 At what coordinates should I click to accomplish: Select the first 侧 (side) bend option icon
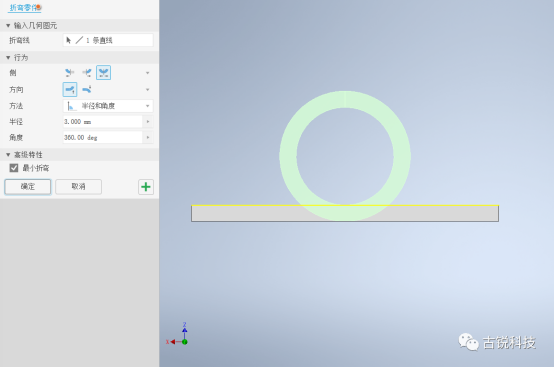[70, 73]
